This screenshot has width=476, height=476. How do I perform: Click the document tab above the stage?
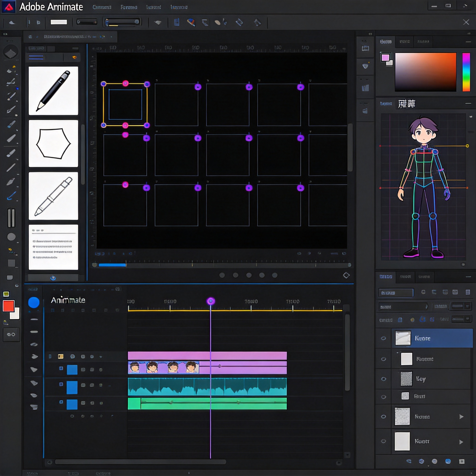70,37
